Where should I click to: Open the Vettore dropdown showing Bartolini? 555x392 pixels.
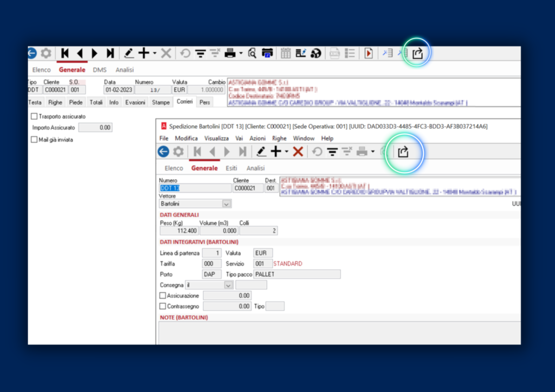(227, 204)
